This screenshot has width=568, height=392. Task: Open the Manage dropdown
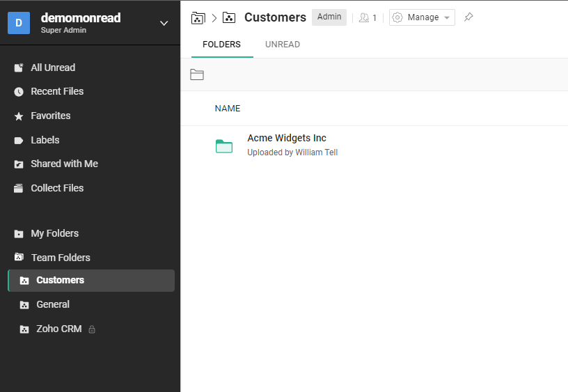[422, 17]
